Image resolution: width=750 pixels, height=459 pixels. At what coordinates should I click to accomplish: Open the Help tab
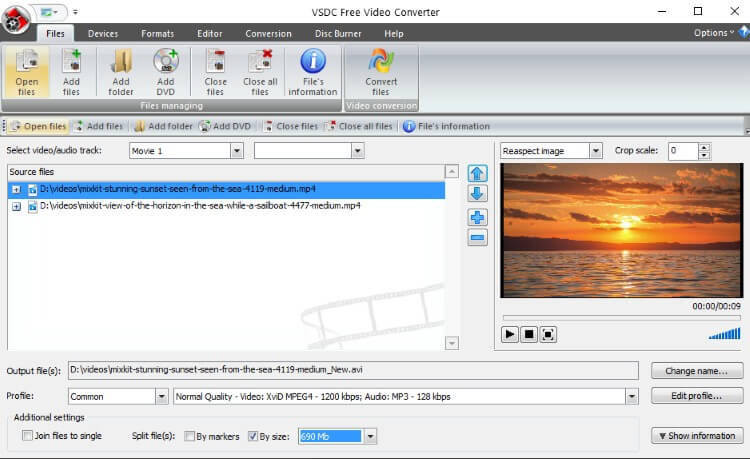(394, 33)
